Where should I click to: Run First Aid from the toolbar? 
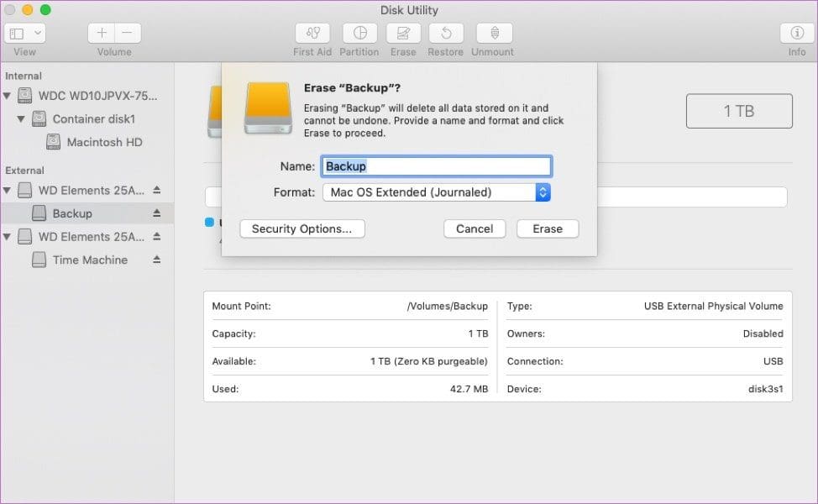[312, 34]
